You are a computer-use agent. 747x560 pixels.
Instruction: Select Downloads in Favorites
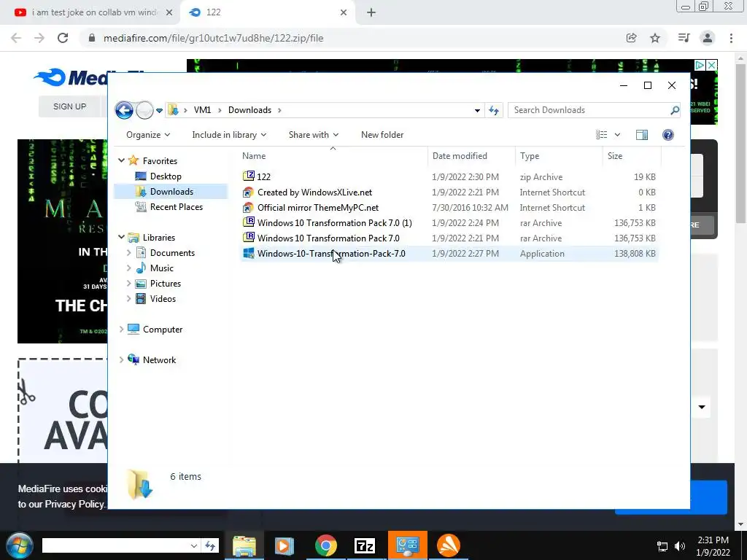(171, 192)
